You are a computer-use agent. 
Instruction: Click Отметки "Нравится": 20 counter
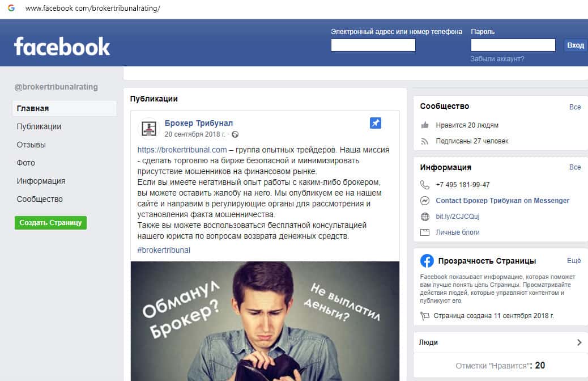[x=500, y=365]
